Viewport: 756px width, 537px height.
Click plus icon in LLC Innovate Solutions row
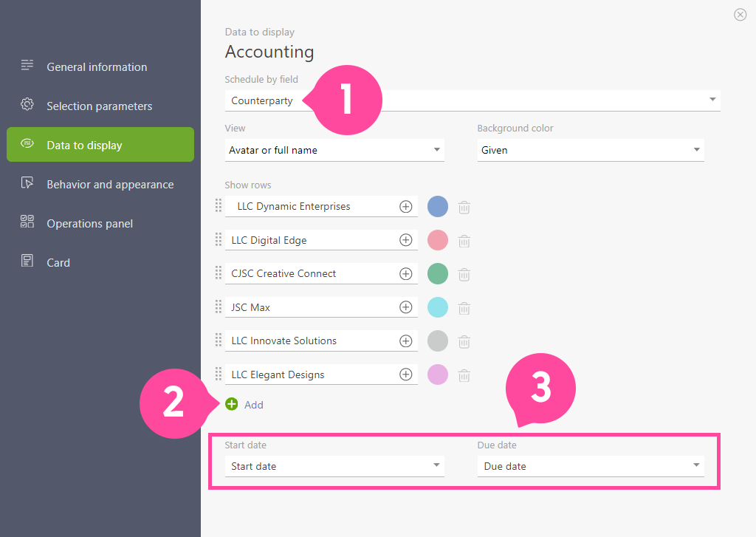tap(406, 341)
